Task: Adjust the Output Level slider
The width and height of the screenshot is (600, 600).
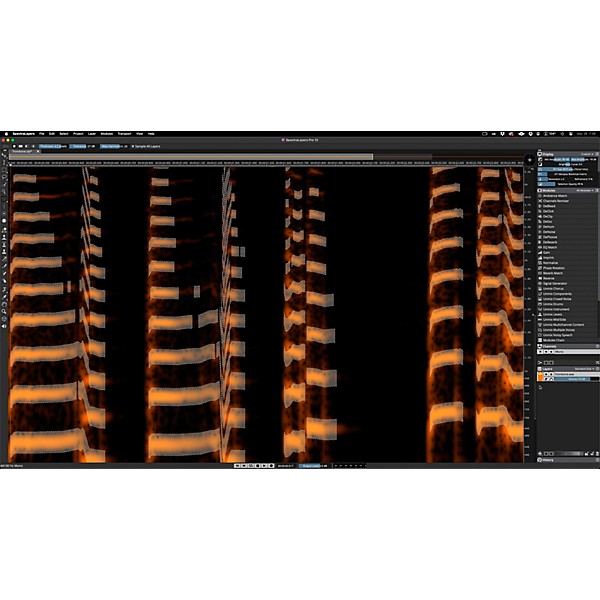Action: click(313, 466)
